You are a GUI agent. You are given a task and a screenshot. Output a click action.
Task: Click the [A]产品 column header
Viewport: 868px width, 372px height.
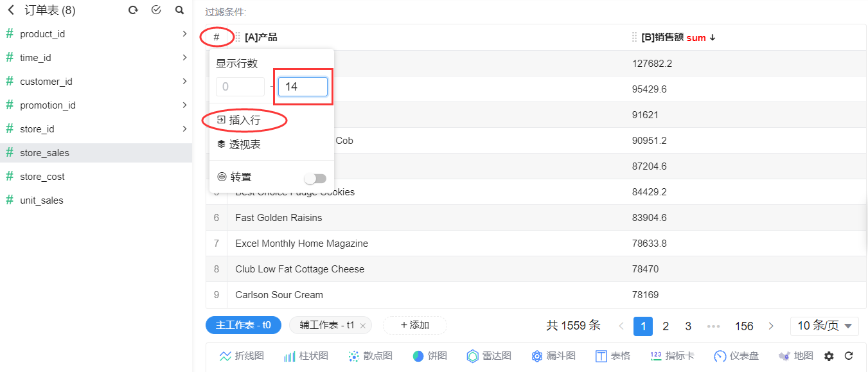pos(261,37)
